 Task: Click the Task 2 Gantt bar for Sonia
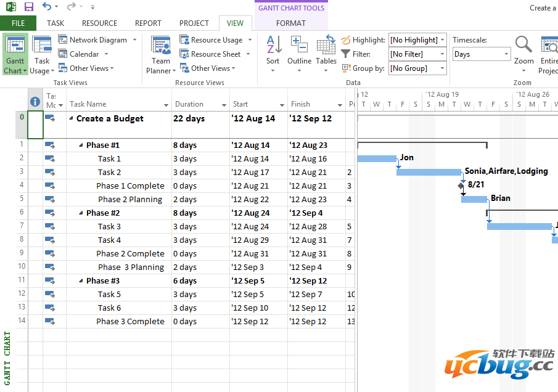point(429,172)
